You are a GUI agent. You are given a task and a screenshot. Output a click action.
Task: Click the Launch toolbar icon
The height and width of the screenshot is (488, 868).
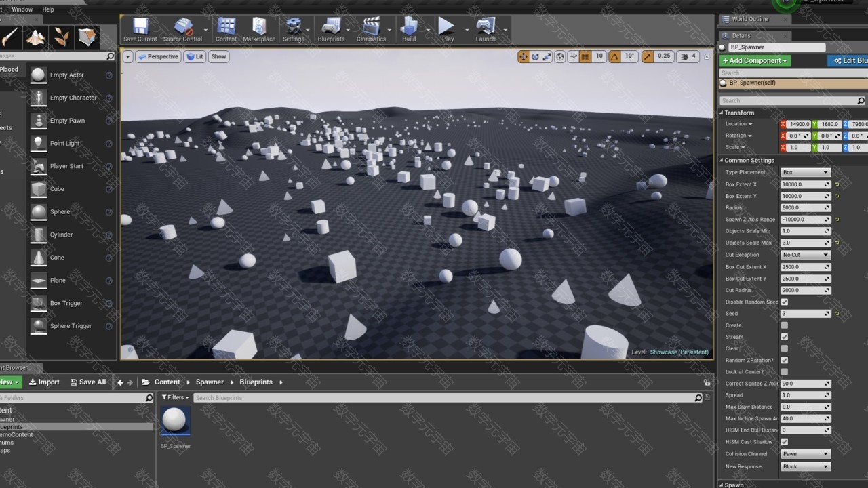coord(486,30)
